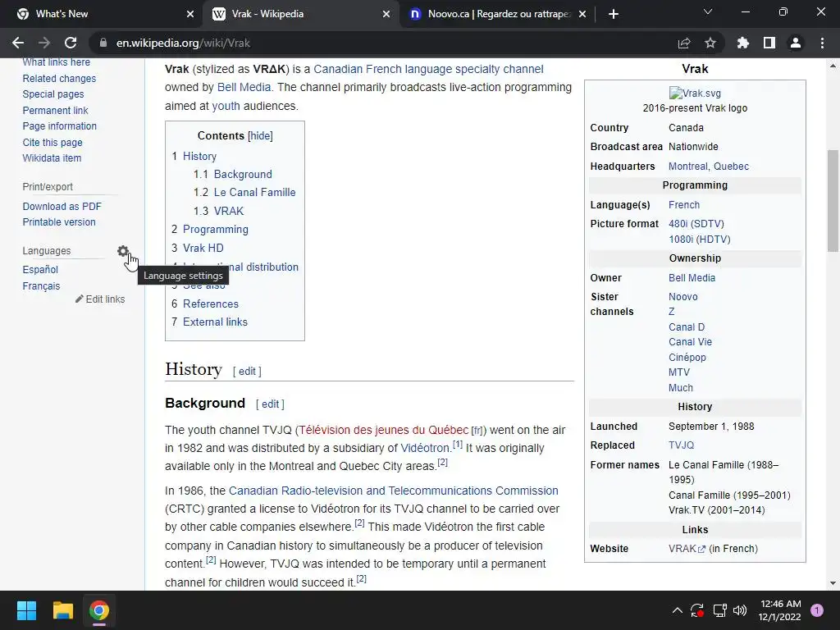840x630 pixels.
Task: Click the browser back arrow
Action: [x=18, y=43]
